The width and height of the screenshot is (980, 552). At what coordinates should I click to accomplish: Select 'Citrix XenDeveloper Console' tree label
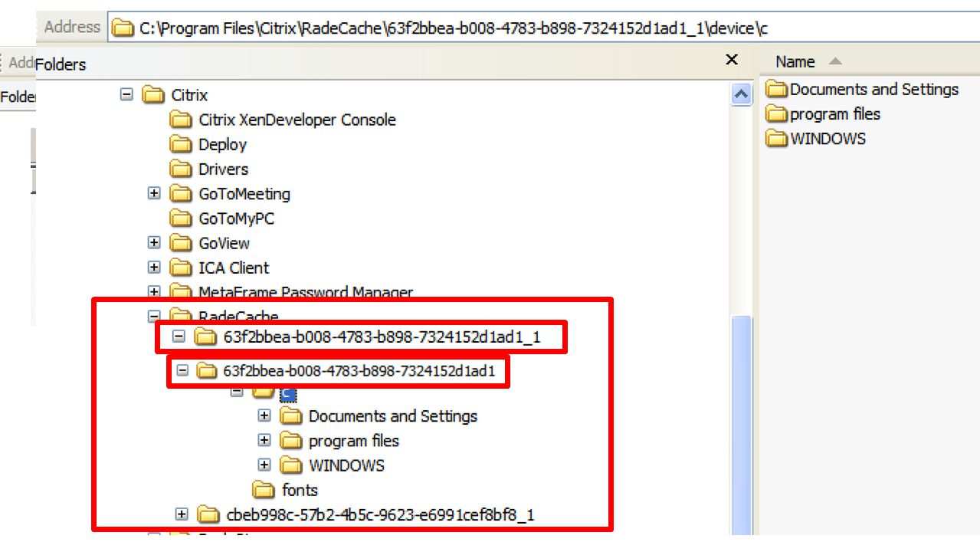pyautogui.click(x=297, y=120)
